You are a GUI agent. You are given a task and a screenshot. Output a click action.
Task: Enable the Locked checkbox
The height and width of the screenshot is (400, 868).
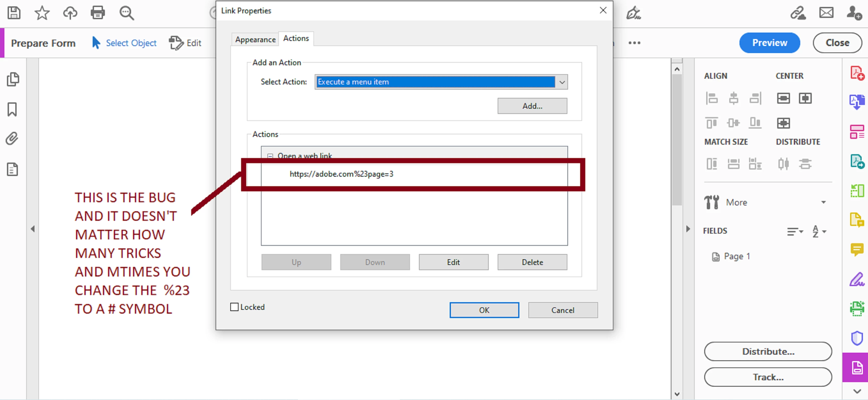tap(234, 307)
